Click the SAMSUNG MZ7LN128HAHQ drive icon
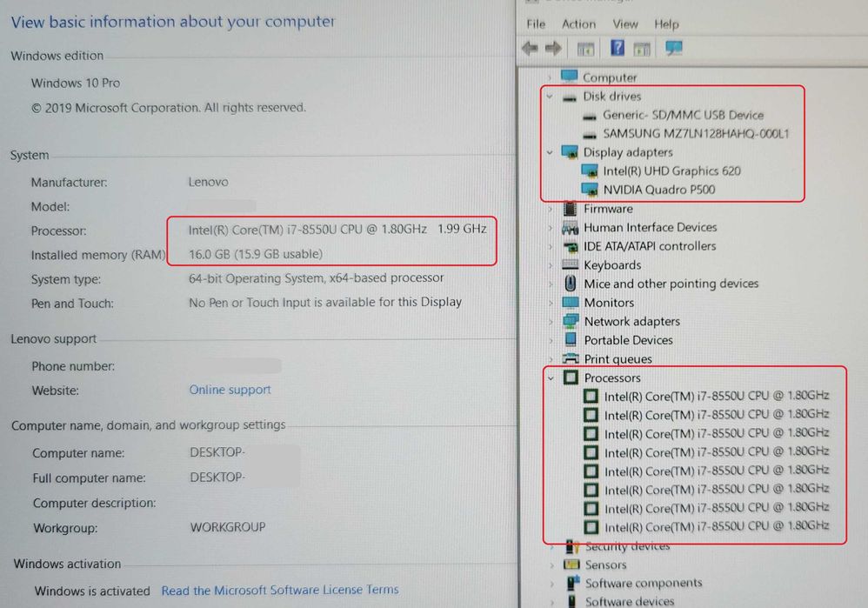The image size is (868, 608). pos(590,135)
